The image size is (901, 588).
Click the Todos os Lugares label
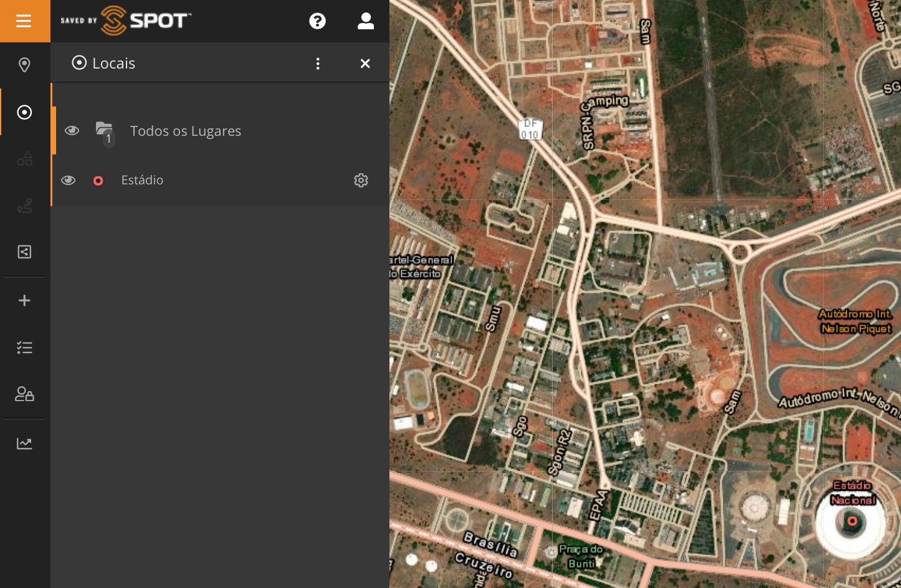pos(185,131)
